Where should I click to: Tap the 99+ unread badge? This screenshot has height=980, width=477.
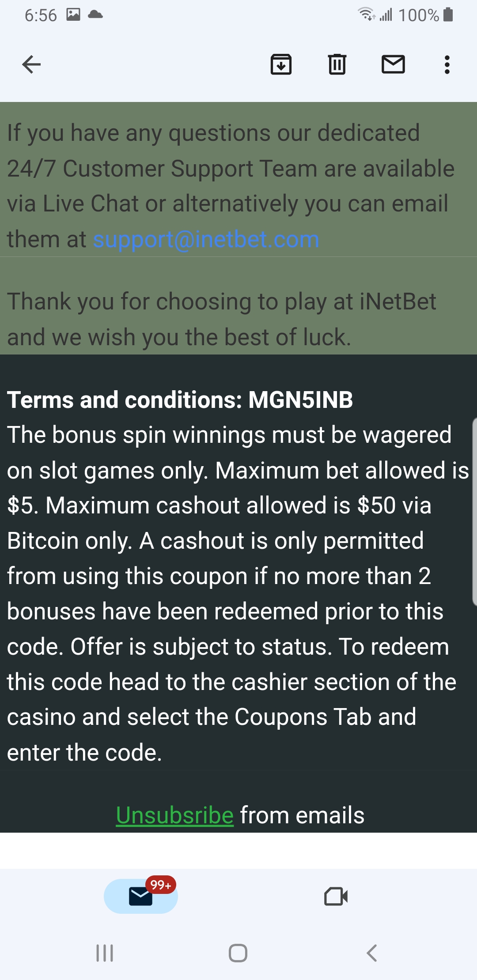(x=161, y=885)
